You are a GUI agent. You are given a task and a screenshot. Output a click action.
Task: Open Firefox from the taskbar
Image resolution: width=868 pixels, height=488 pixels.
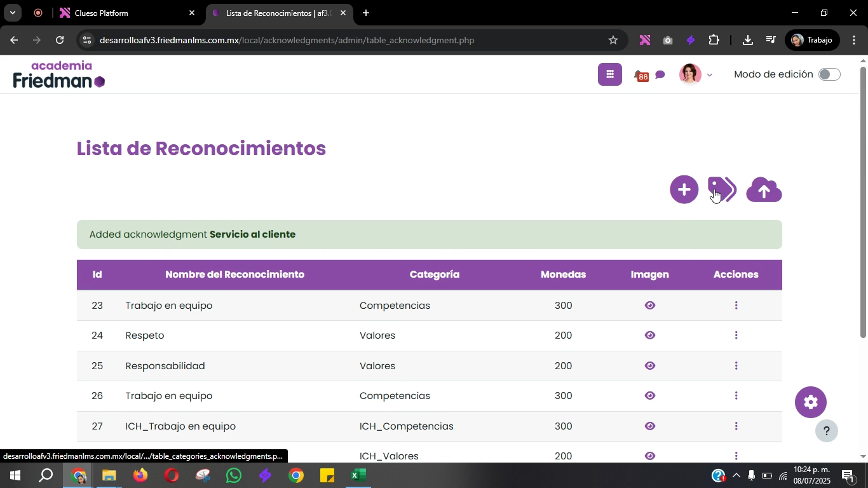(140, 475)
